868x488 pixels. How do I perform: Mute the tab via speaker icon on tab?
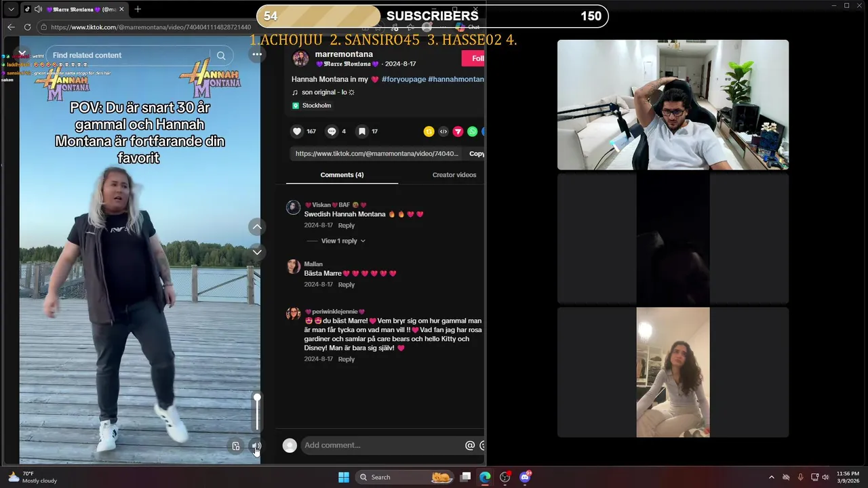pyautogui.click(x=38, y=9)
